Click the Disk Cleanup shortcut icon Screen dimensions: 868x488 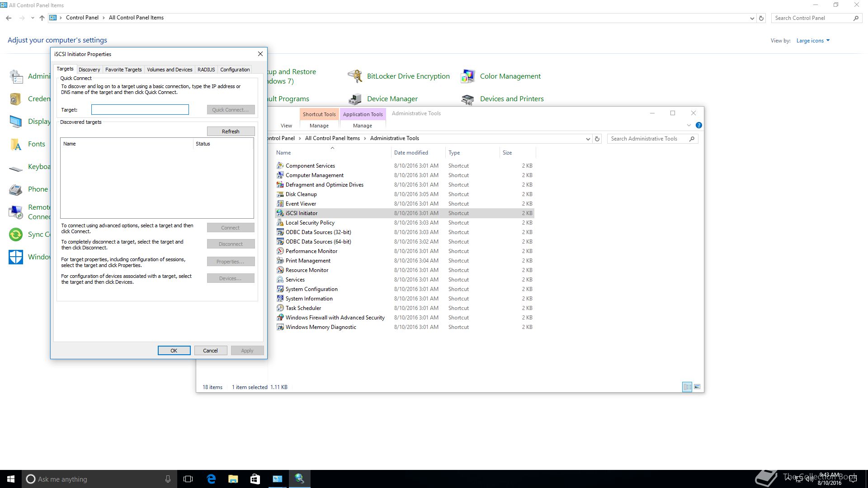pos(280,194)
